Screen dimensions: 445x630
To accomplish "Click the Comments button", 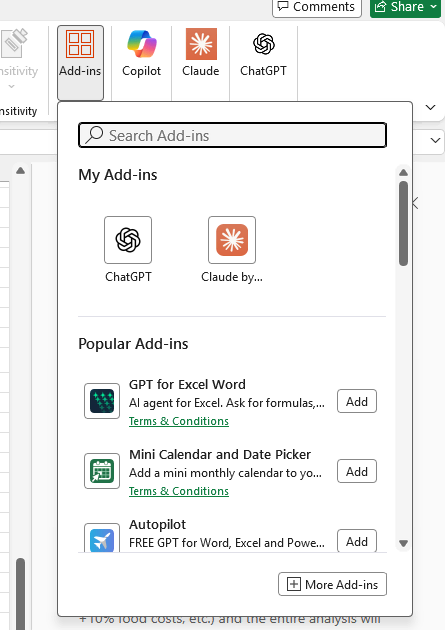I will pyautogui.click(x=317, y=7).
